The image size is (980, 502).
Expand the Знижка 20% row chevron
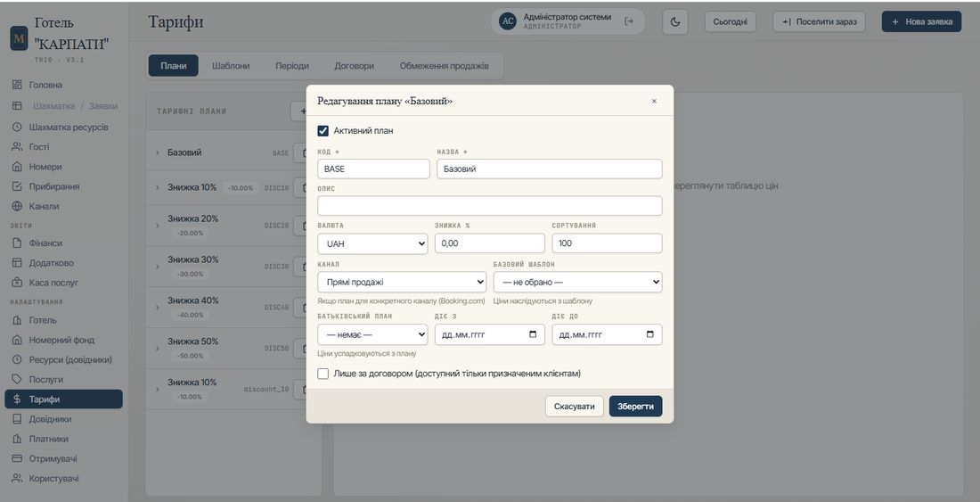[x=158, y=225]
